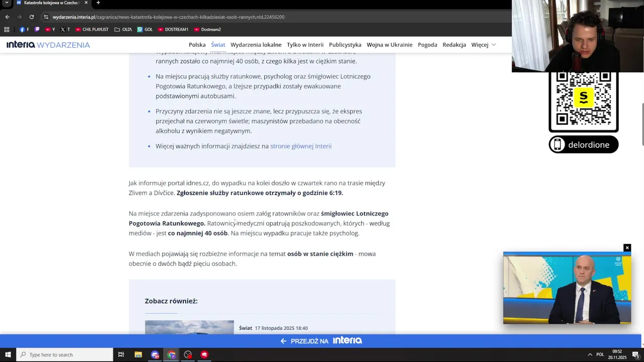Open site information icon in address bar
Screen dimensions: 644x362
pyautogui.click(x=46, y=17)
